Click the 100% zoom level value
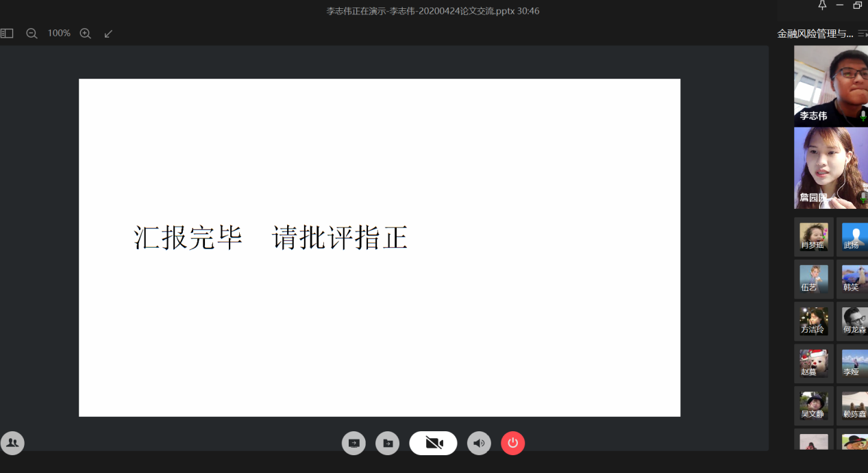 [59, 33]
